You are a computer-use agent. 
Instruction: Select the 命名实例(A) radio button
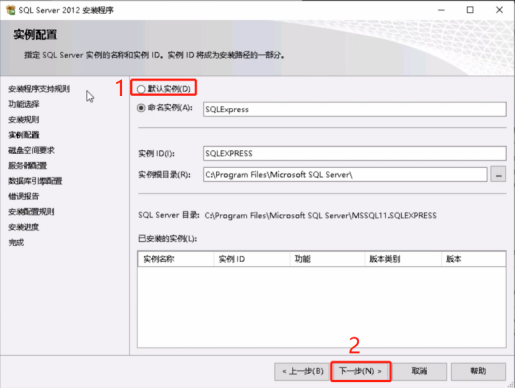pyautogui.click(x=141, y=108)
